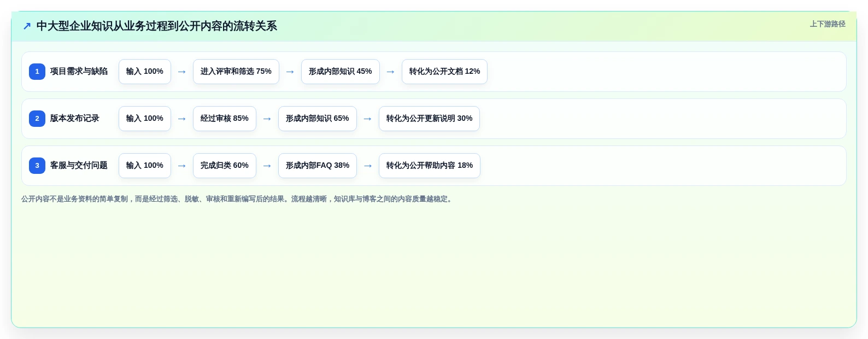Viewport: 868px width, 339px height.
Task: Click the 转化为公开文档 12% chip
Action: 444,72
